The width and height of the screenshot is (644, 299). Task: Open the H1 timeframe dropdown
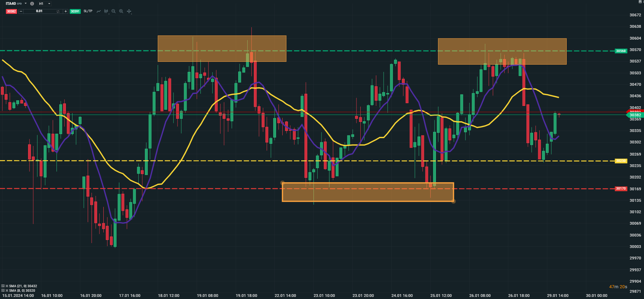(45, 3)
